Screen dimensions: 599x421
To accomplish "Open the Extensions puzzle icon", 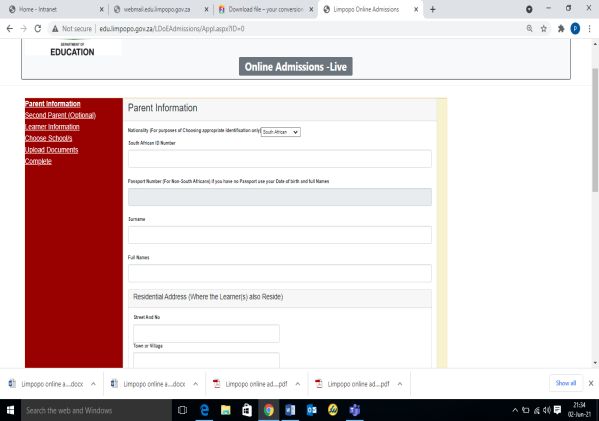I will [561, 29].
